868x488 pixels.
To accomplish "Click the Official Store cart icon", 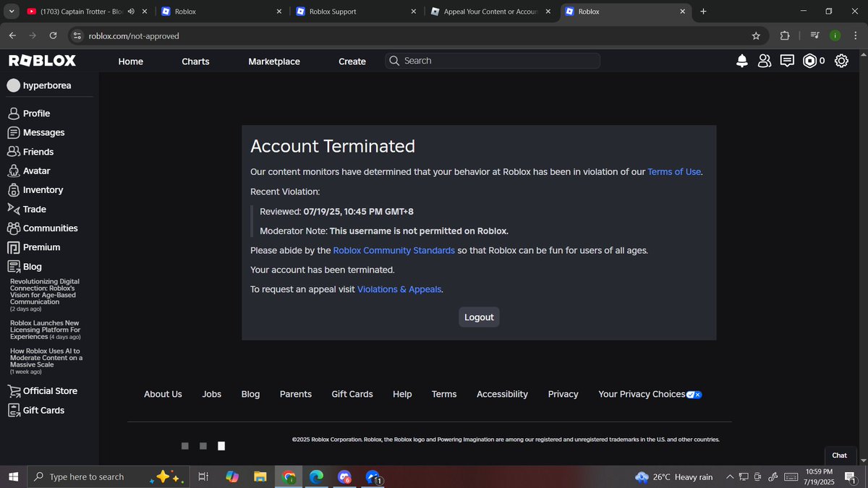I will tap(13, 391).
